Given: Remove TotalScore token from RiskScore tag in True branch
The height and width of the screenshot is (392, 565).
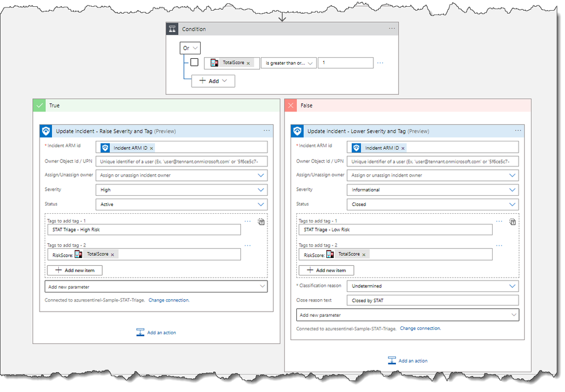Looking at the screenshot, I should click(113, 255).
